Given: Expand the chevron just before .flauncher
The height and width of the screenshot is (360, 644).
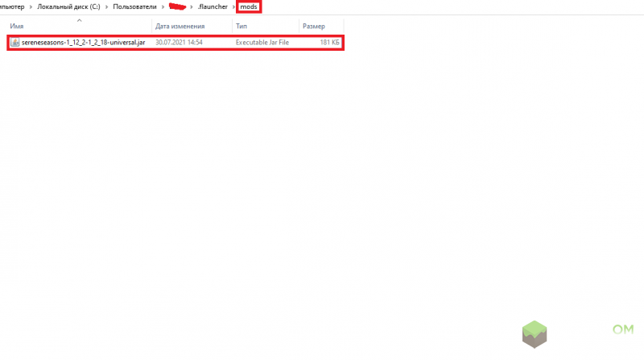Looking at the screenshot, I should [192, 6].
